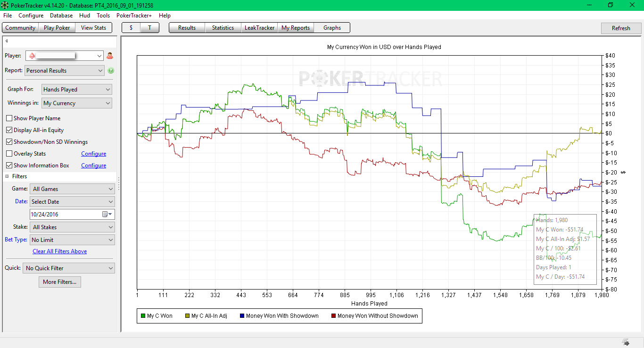Click the green My C Won legend swatch
The width and height of the screenshot is (644, 348).
coord(143,316)
